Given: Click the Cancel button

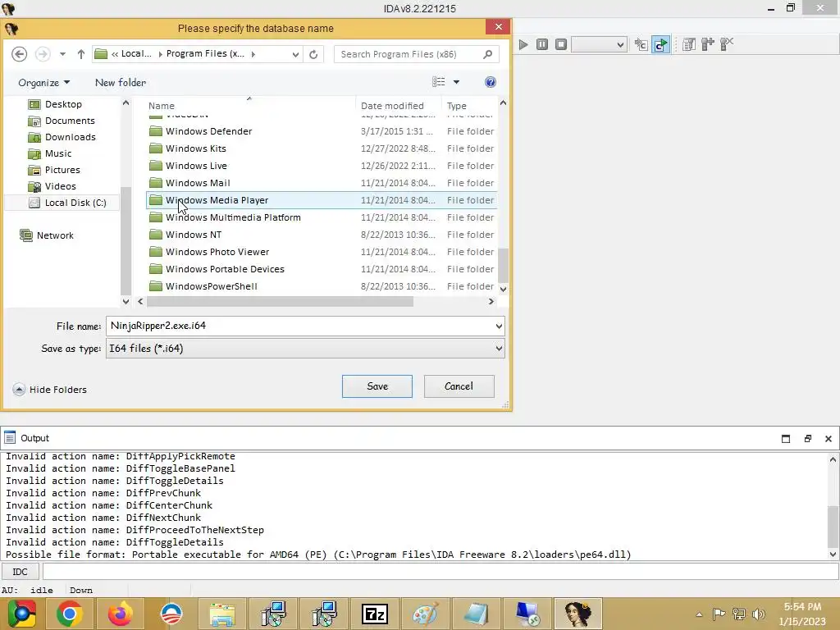Looking at the screenshot, I should [x=459, y=386].
